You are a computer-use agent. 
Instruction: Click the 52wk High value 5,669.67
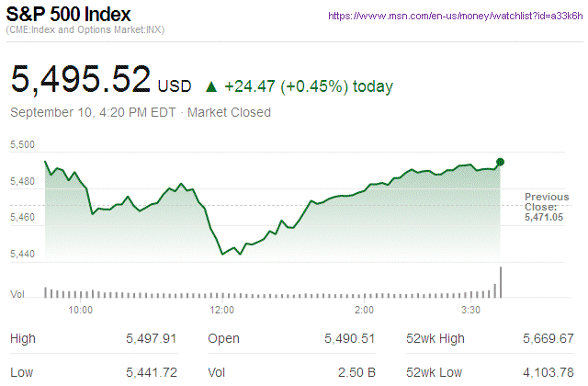[x=548, y=339]
